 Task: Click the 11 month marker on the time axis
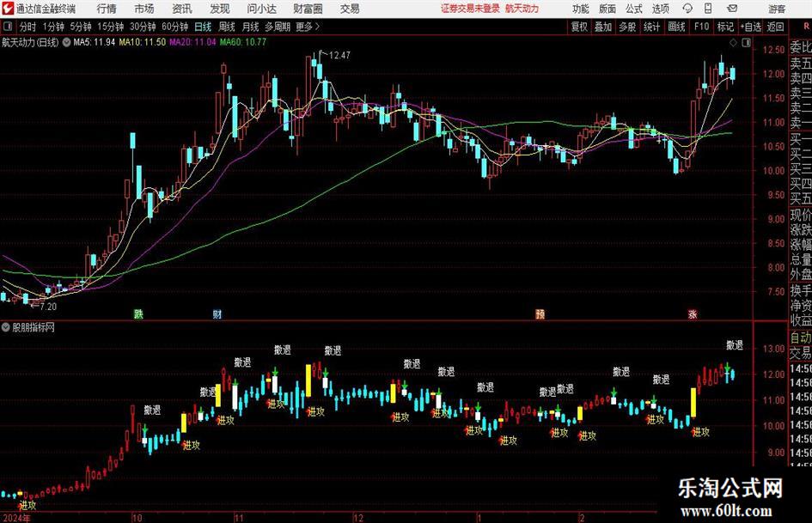click(238, 518)
